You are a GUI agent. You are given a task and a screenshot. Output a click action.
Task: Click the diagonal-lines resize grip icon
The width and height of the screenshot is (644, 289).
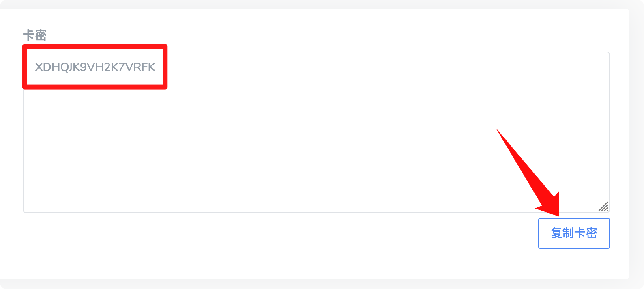click(x=603, y=207)
